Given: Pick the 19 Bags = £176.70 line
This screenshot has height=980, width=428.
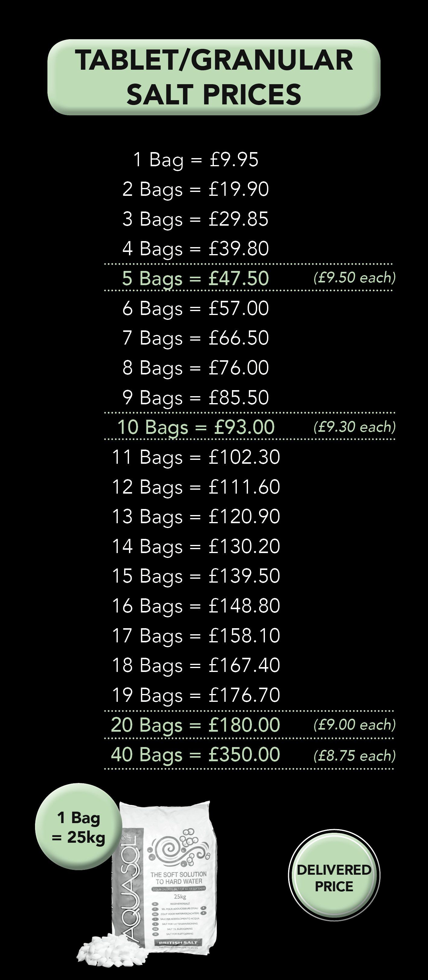Looking at the screenshot, I should click(196, 695).
